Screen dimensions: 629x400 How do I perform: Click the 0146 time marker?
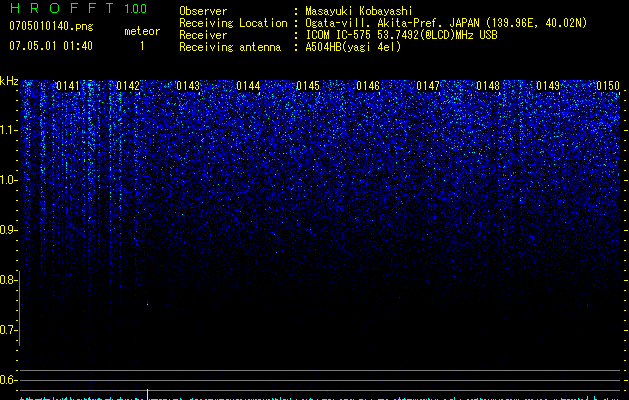tap(368, 86)
